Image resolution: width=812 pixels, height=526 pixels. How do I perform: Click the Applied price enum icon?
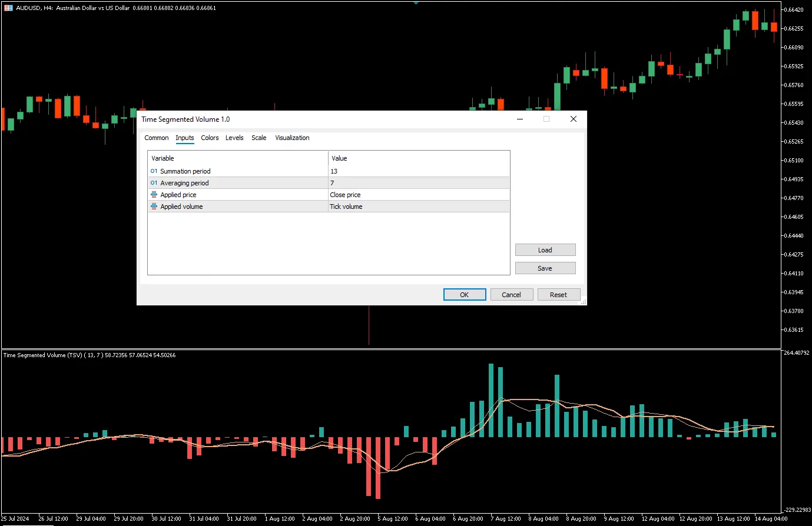[x=154, y=195]
